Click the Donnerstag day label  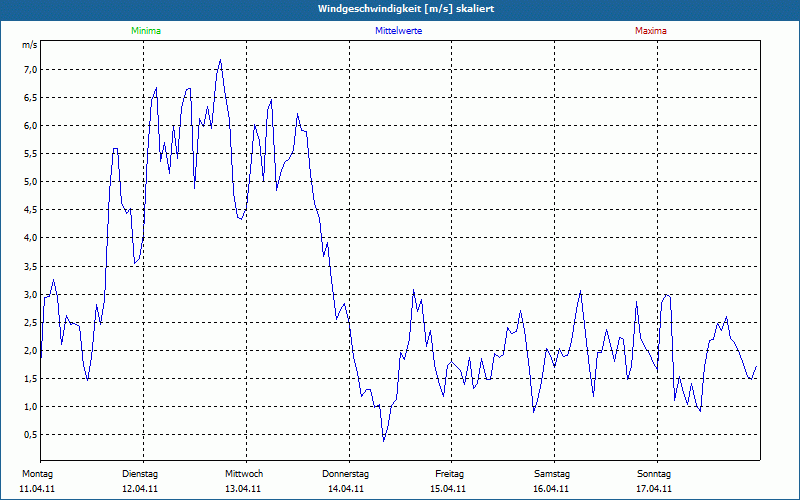point(345,474)
